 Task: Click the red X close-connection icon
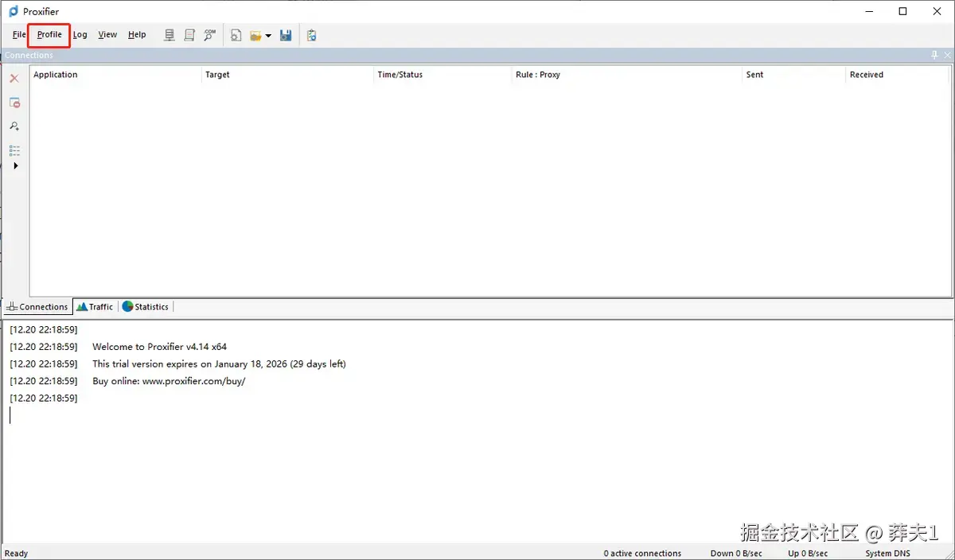[14, 79]
